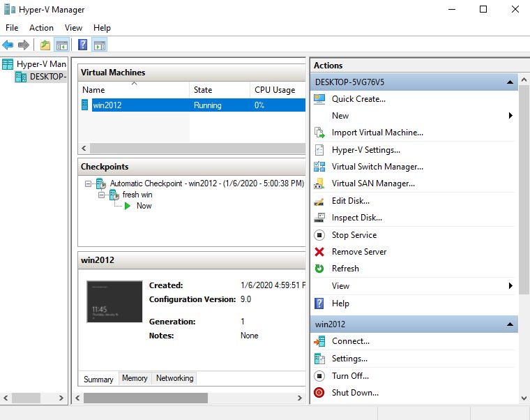Click the details pane horizontal scroll right arrow
This screenshot has width=530, height=420.
click(x=299, y=398)
